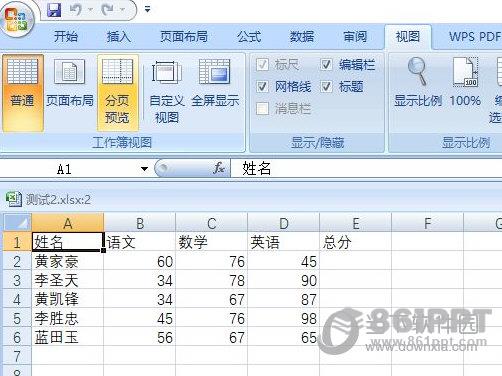
Task: Toggle the 网格线 gridlines checkbox
Action: pyautogui.click(x=262, y=87)
